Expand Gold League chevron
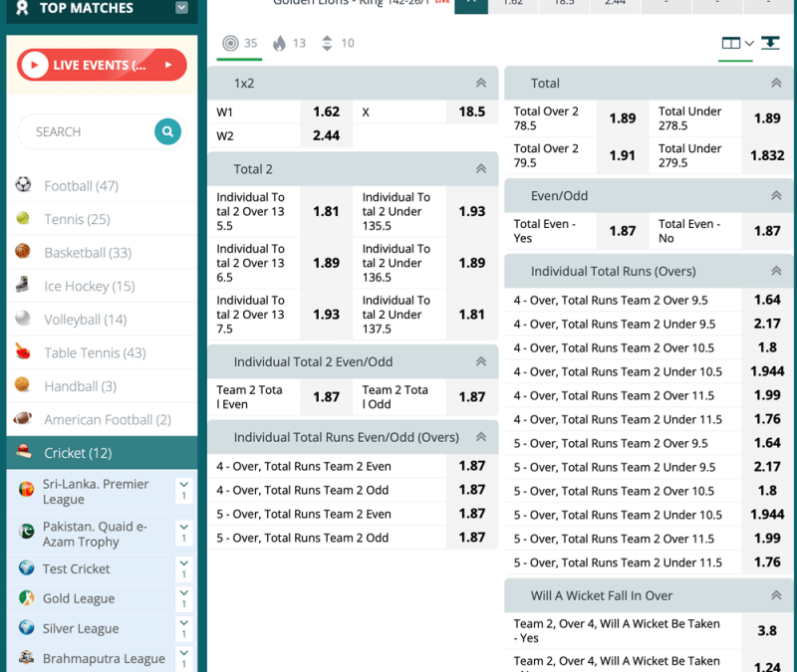The width and height of the screenshot is (797, 672). point(184,598)
